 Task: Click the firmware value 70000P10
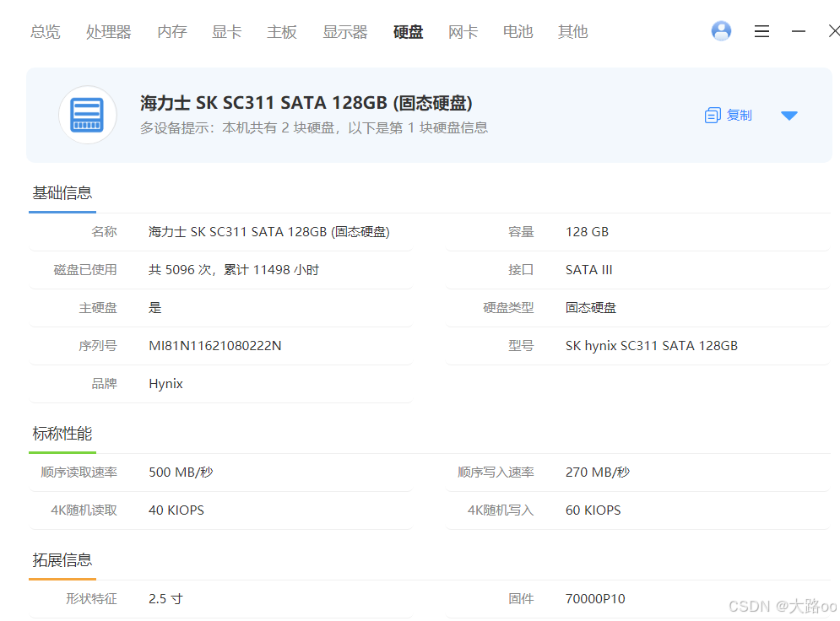click(x=595, y=598)
